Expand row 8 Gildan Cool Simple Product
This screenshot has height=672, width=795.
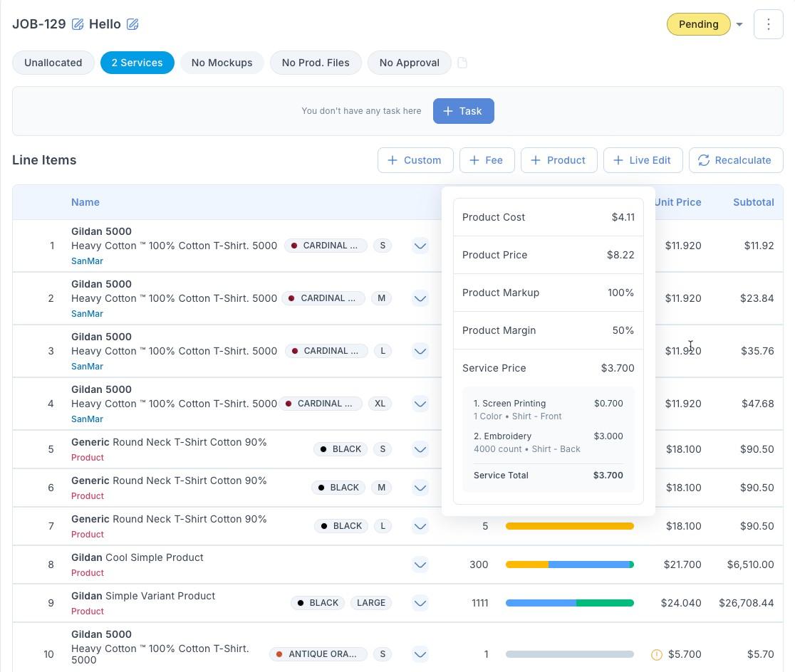pos(420,565)
